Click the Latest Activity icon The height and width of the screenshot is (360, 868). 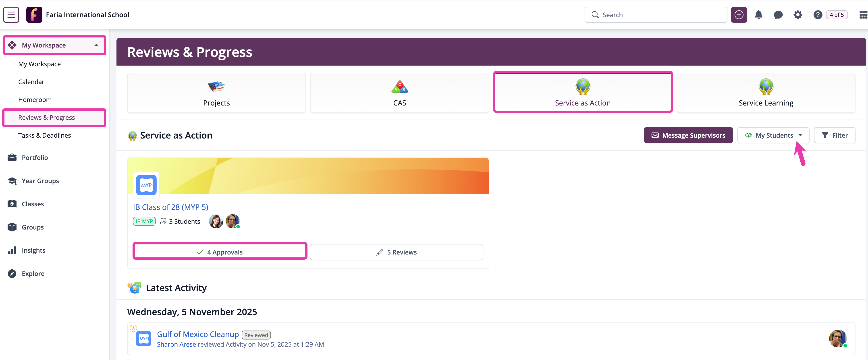(x=134, y=288)
